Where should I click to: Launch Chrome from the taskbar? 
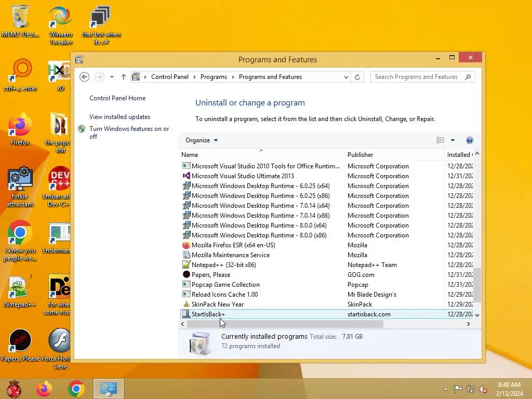tap(76, 389)
